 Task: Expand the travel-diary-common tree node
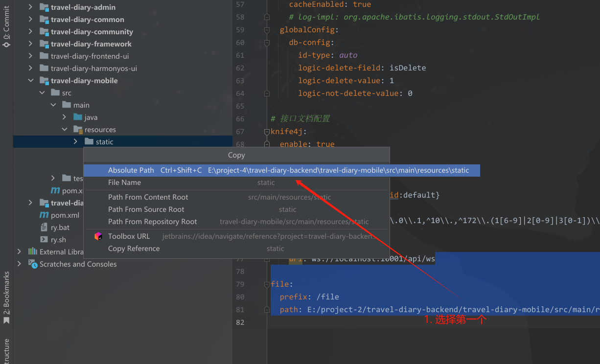click(30, 20)
